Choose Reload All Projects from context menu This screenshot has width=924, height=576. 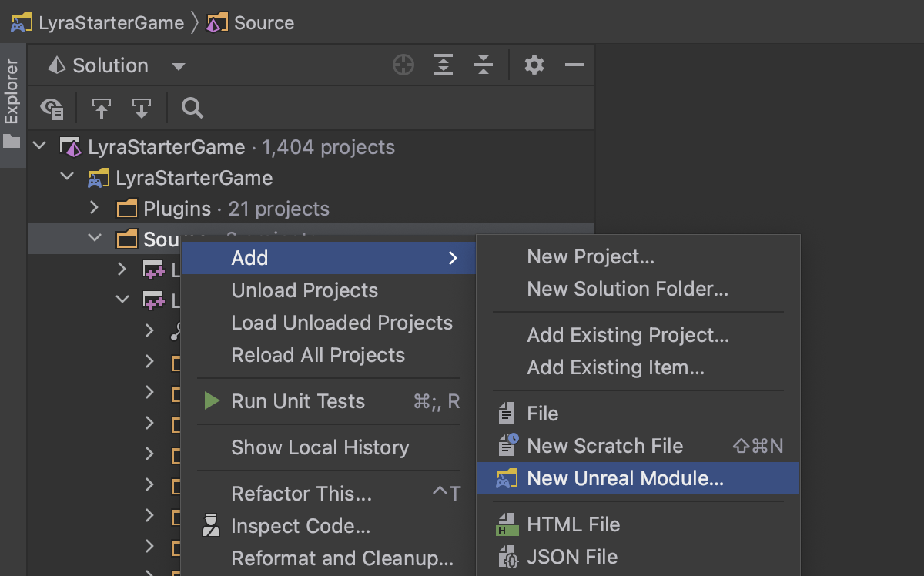click(x=317, y=355)
